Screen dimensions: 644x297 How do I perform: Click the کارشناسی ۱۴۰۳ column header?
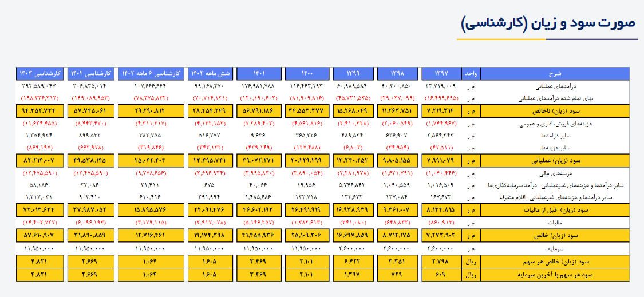pos(39,73)
